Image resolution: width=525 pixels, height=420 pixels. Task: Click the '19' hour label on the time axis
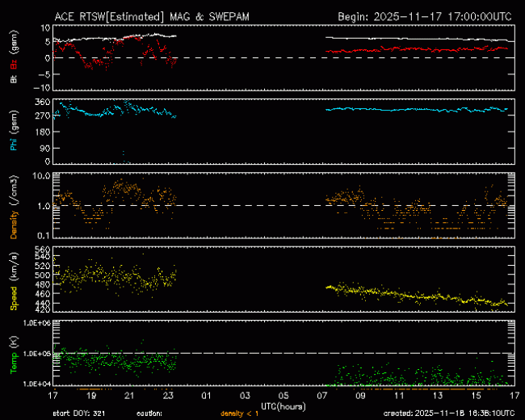[x=91, y=396]
